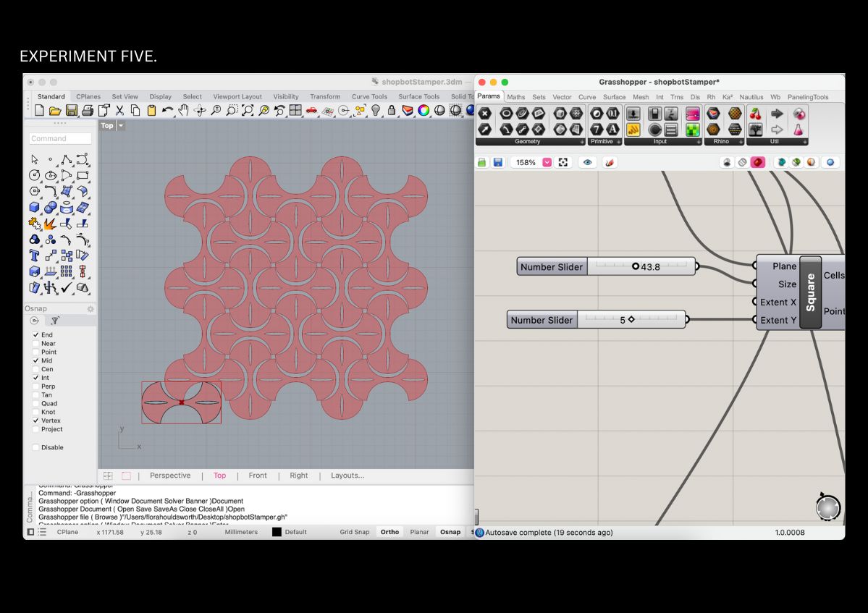Click the Grasshopper zoom extents icon
The height and width of the screenshot is (613, 868).
[x=562, y=163]
